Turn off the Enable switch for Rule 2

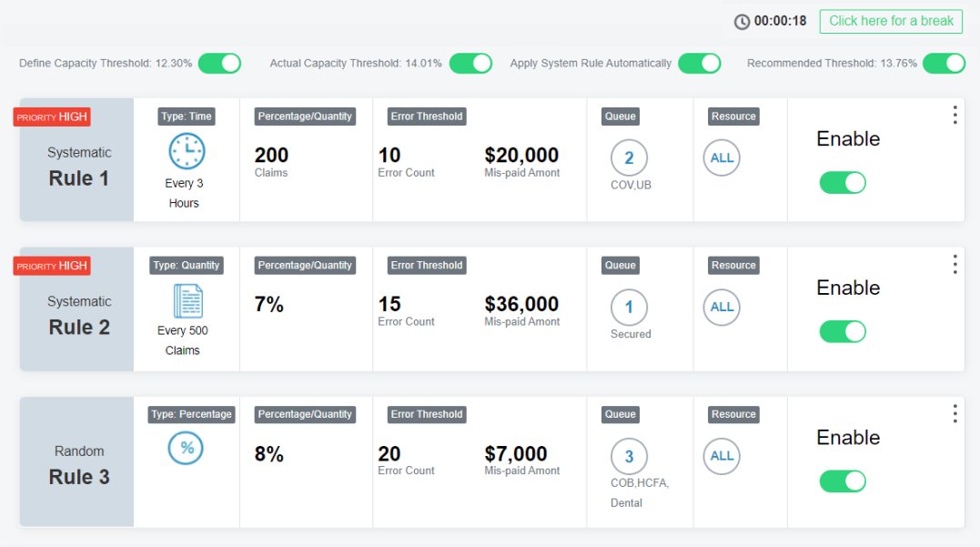pyautogui.click(x=843, y=331)
